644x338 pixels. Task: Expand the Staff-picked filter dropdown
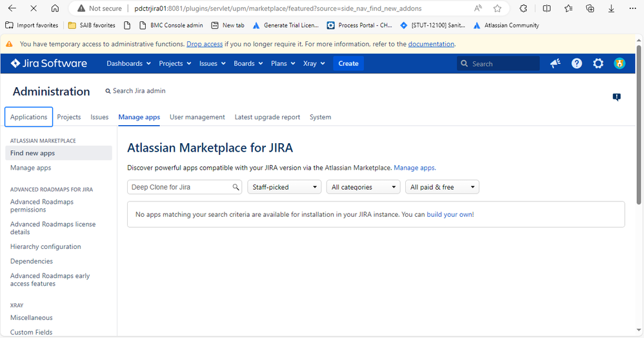pos(285,187)
